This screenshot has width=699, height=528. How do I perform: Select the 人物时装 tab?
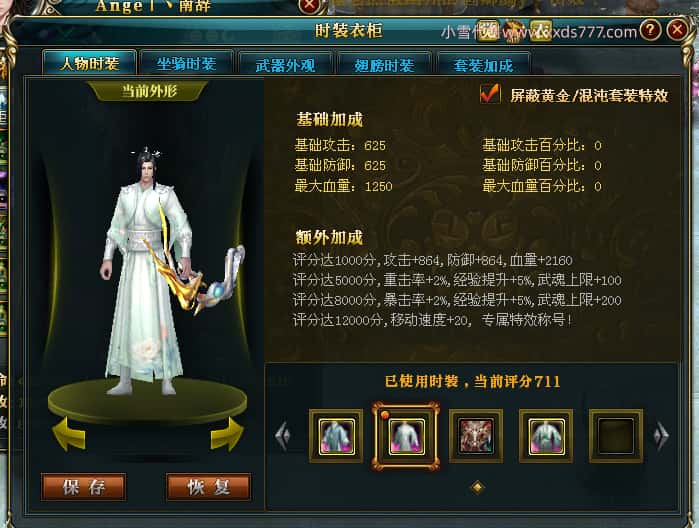point(90,63)
